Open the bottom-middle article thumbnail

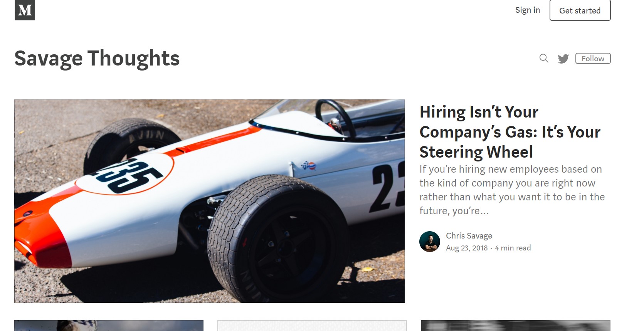(x=312, y=326)
